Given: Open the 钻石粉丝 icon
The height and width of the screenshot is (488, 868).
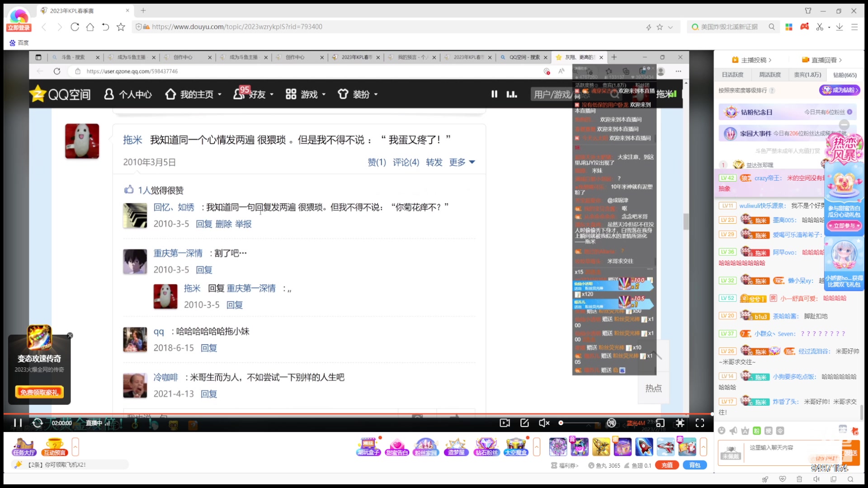Looking at the screenshot, I should [486, 447].
